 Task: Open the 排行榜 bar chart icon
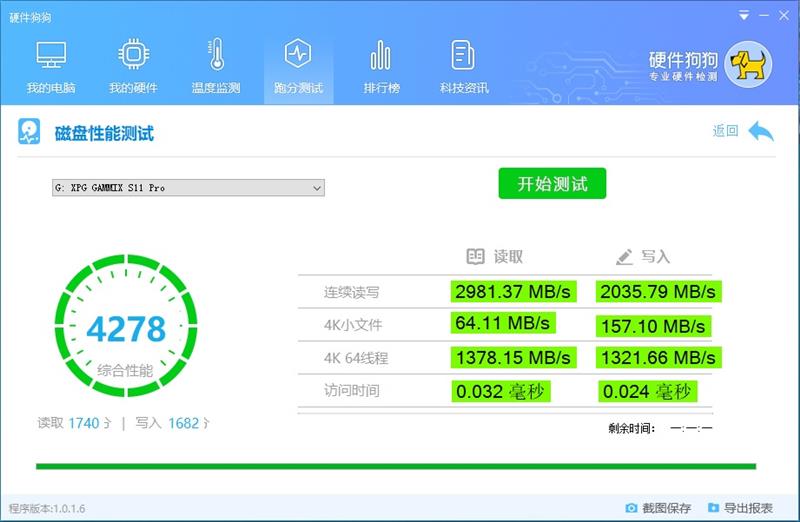[x=381, y=55]
